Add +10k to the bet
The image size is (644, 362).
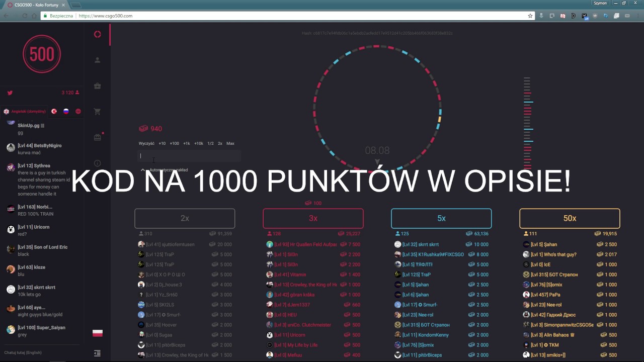(x=199, y=143)
